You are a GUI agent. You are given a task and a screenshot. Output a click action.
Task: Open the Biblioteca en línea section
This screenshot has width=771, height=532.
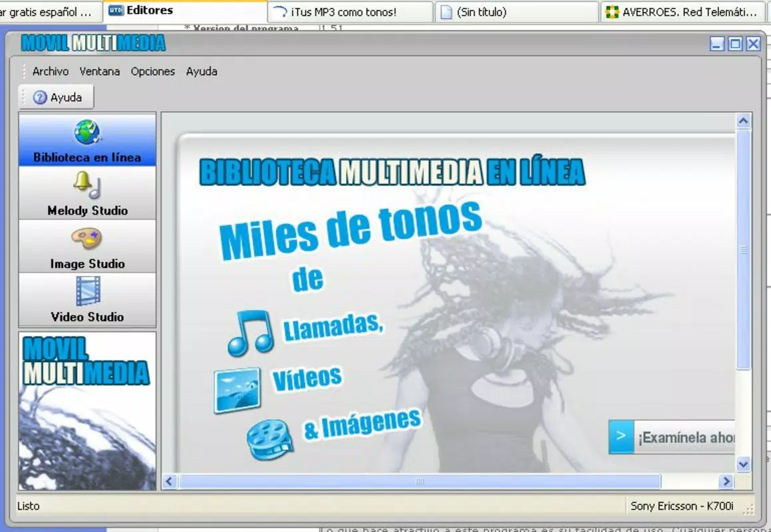[x=88, y=140]
